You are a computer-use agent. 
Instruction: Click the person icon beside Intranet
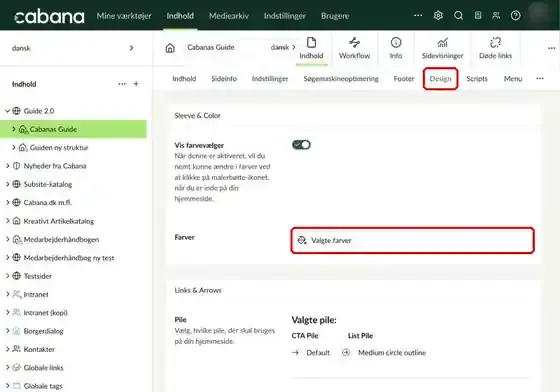pos(16,294)
